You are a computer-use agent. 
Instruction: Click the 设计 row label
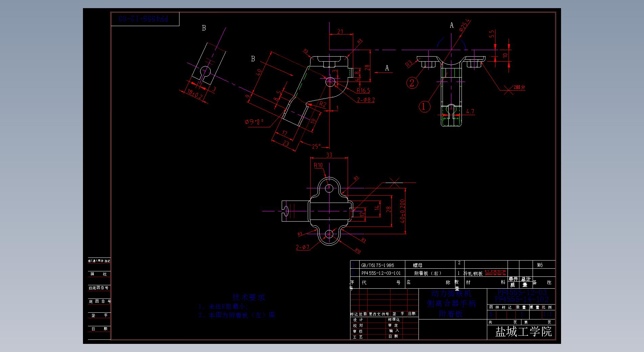[358, 319]
